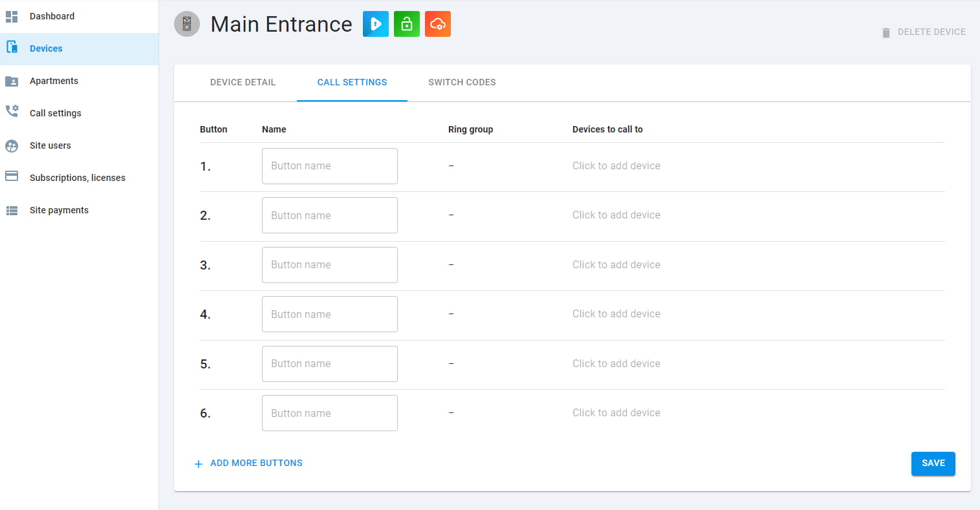Image resolution: width=980 pixels, height=510 pixels.
Task: Click the green unlock padlock icon
Action: point(407,24)
